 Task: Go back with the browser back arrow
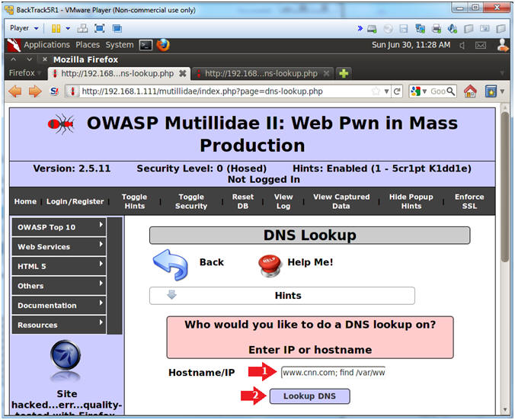click(x=14, y=91)
